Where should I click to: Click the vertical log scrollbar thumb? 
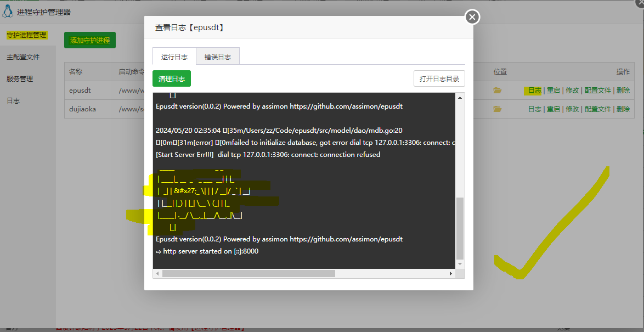(460, 228)
